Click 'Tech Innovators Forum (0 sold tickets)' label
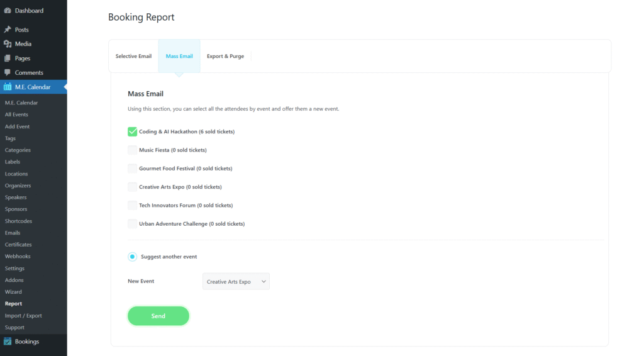This screenshot has width=644, height=356. coord(186,205)
